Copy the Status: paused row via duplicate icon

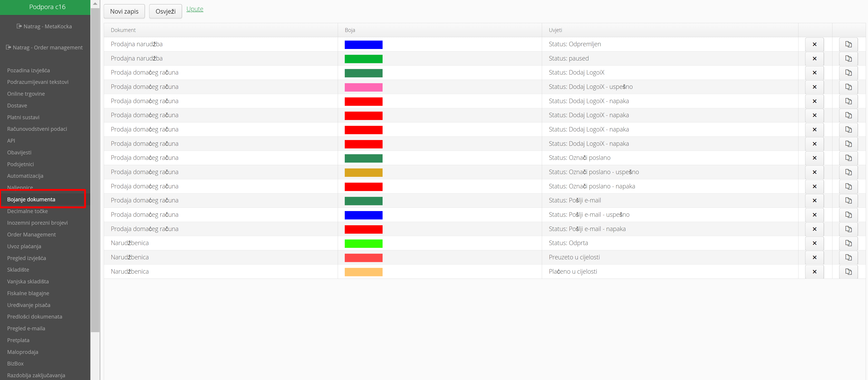coord(848,59)
